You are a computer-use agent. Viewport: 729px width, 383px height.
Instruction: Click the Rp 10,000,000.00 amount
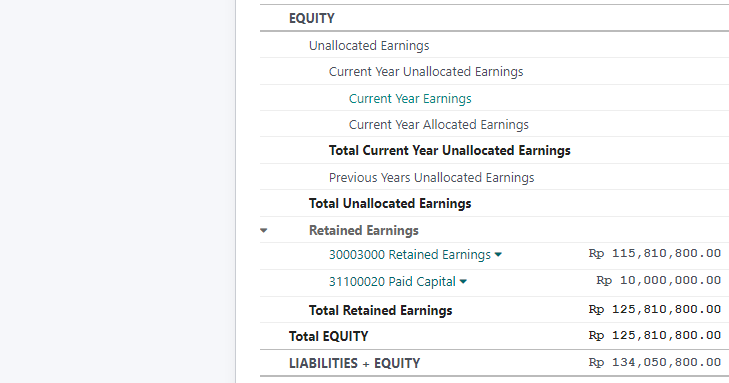click(x=659, y=280)
